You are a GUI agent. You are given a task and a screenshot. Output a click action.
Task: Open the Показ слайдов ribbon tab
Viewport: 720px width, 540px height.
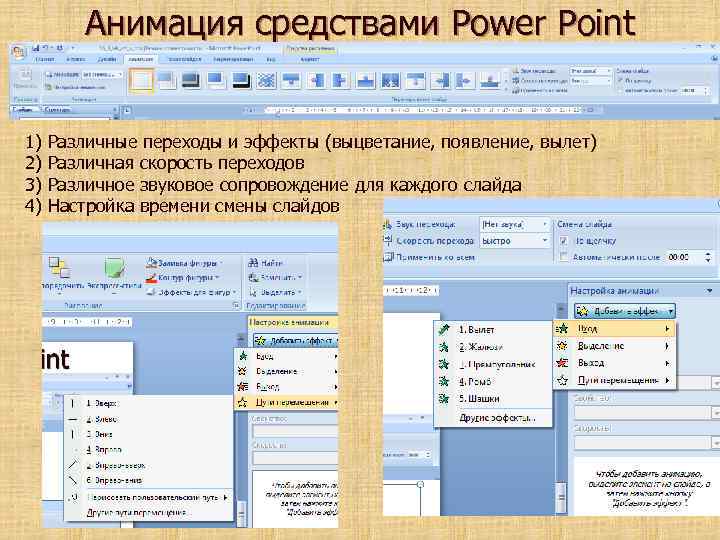184,59
